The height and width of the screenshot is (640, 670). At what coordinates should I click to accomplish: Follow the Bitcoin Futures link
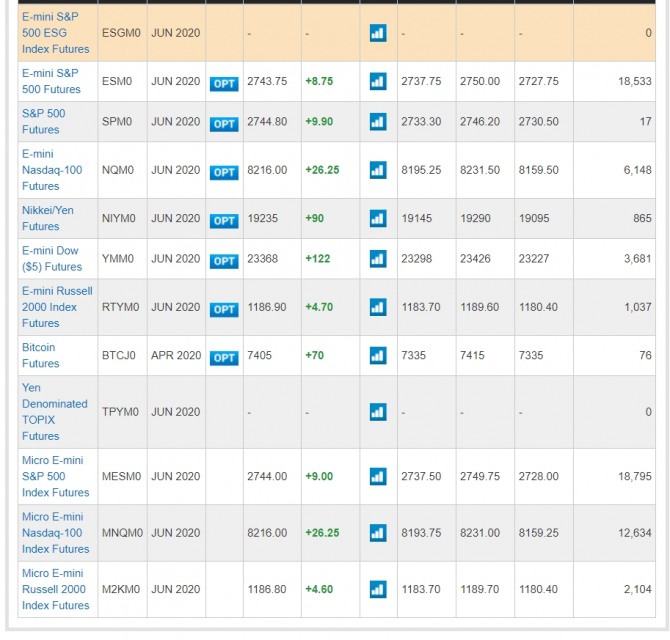point(40,355)
